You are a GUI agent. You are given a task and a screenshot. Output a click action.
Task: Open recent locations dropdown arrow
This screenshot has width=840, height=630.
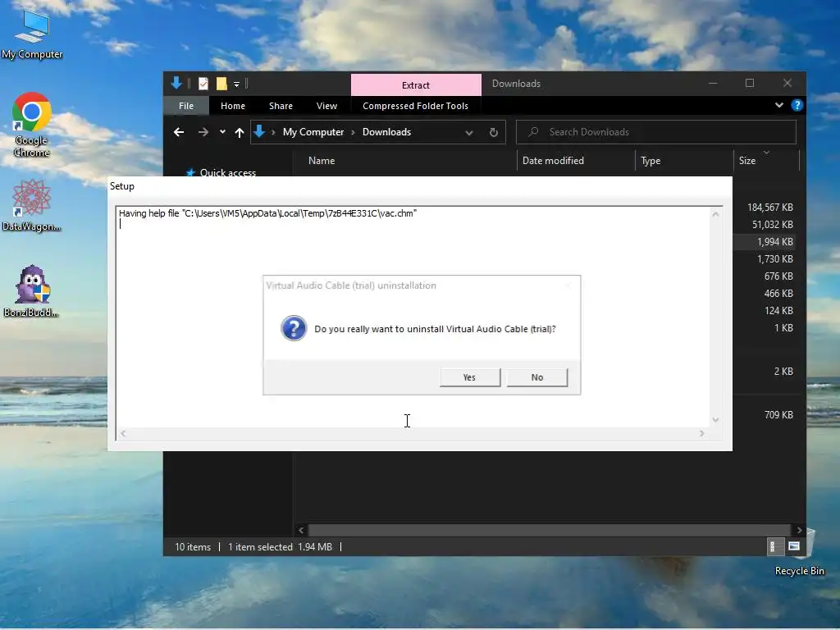pyautogui.click(x=222, y=132)
